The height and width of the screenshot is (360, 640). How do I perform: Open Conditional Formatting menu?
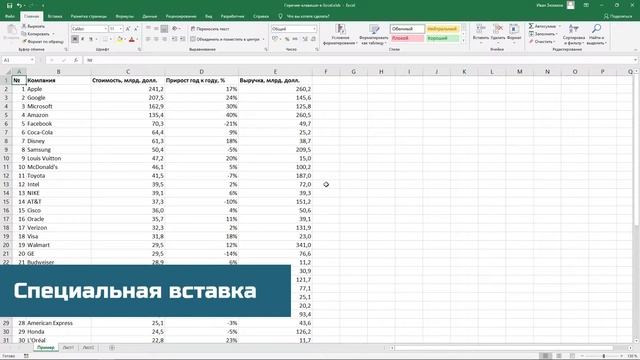coord(340,35)
